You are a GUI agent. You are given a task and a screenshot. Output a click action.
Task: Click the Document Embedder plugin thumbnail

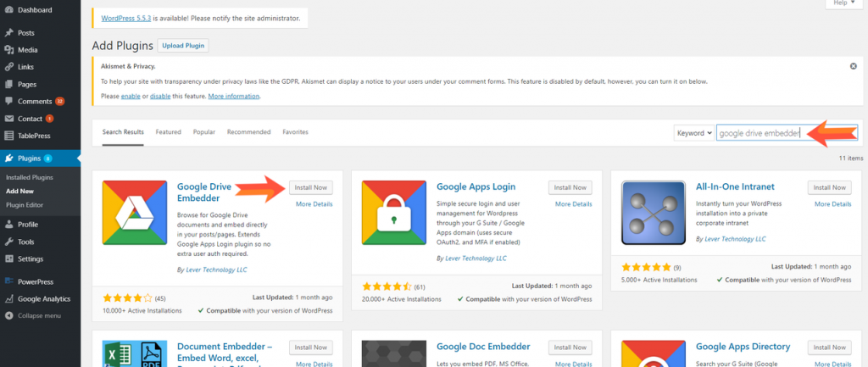coord(135,353)
